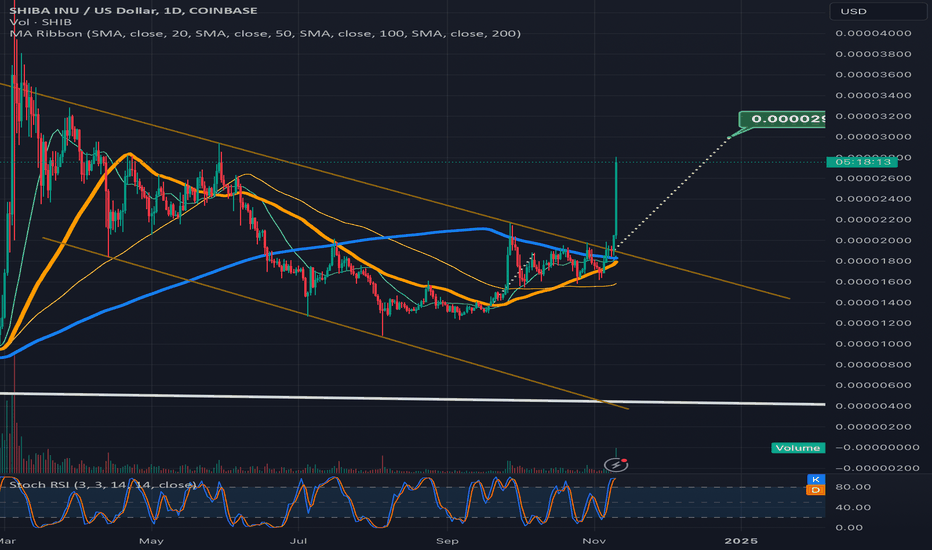Click the 0.00001800 price axis label
The width and height of the screenshot is (932, 550).
click(x=873, y=261)
